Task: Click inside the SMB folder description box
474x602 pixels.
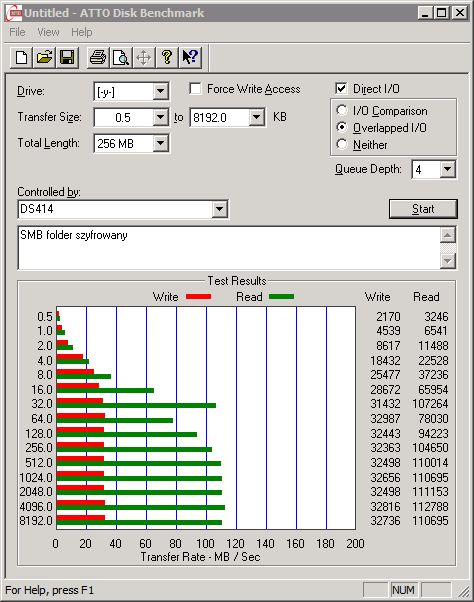Action: click(229, 248)
